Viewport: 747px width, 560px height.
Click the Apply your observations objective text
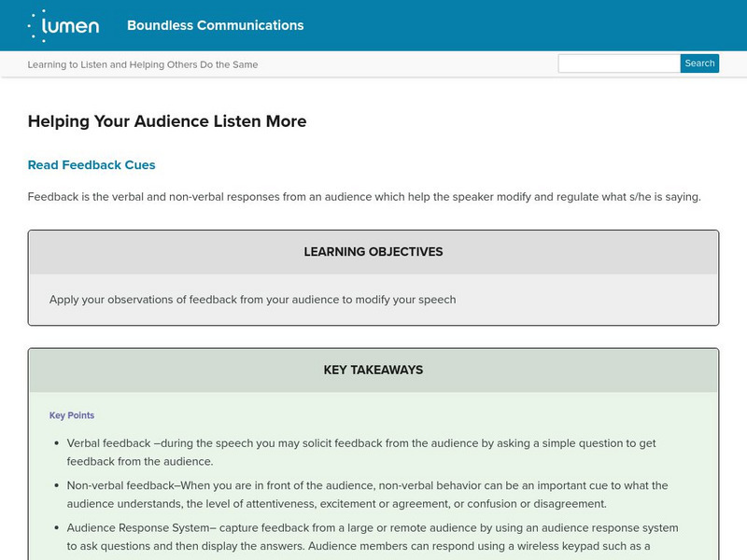click(x=252, y=300)
